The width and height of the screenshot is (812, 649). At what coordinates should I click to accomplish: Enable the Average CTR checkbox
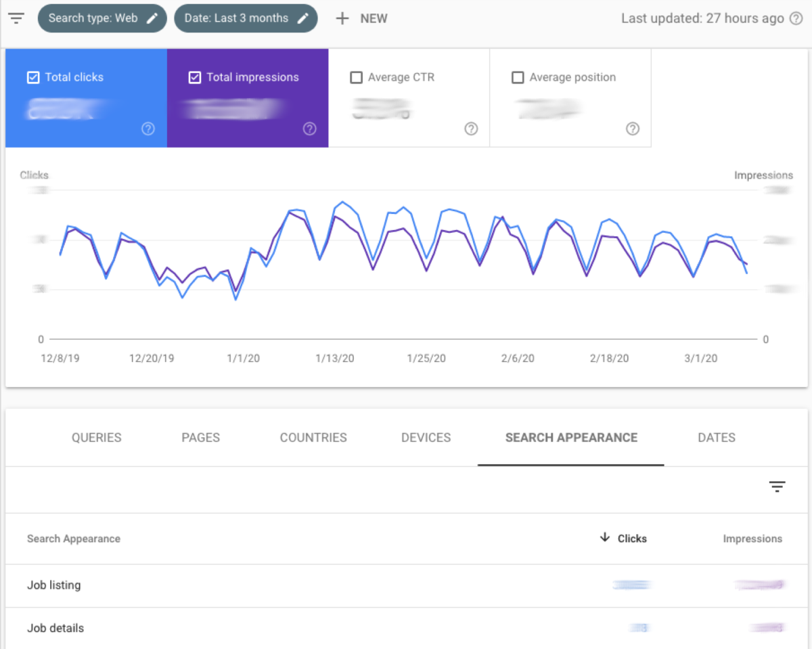357,78
